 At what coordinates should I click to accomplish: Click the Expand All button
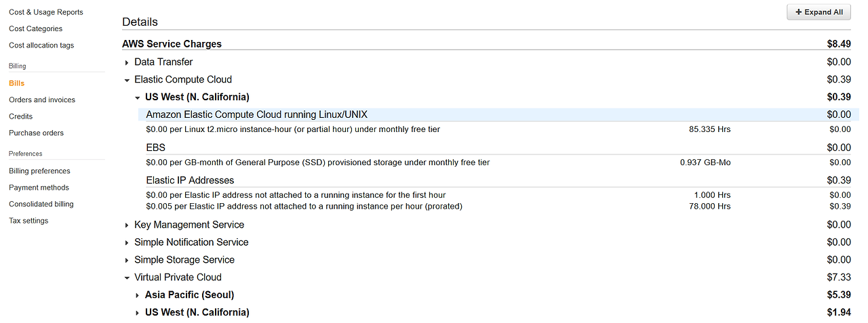point(818,12)
